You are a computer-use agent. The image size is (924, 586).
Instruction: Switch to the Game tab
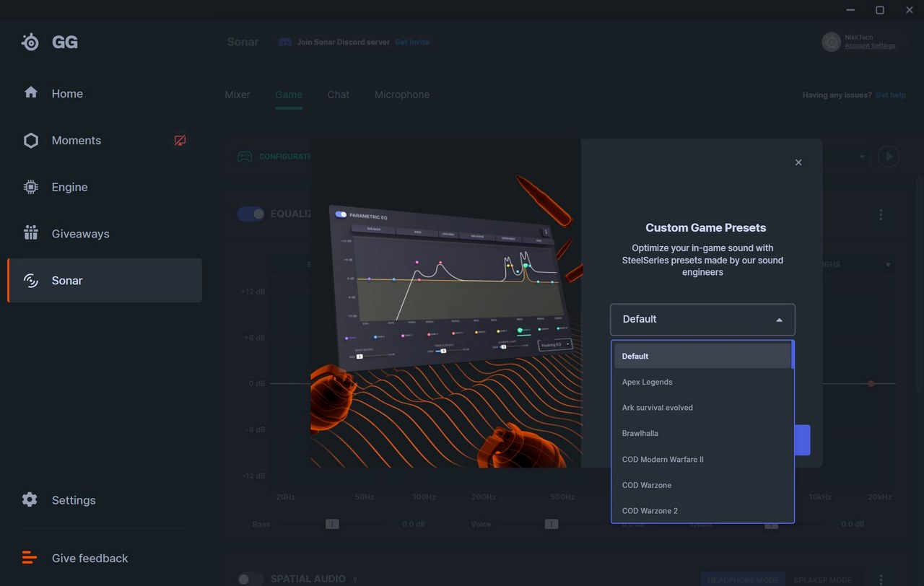(289, 95)
